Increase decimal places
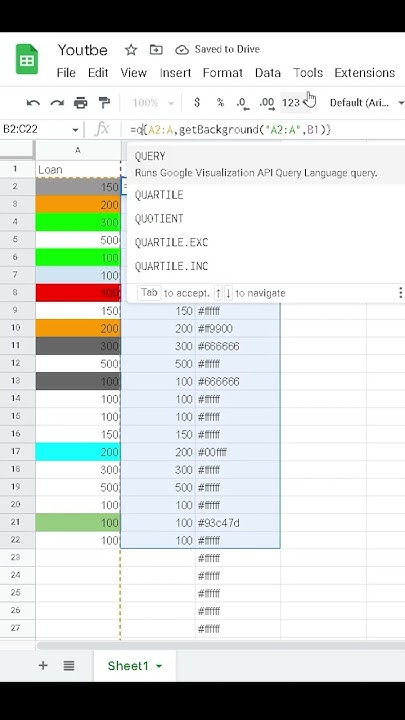The height and width of the screenshot is (720, 405). tap(267, 103)
